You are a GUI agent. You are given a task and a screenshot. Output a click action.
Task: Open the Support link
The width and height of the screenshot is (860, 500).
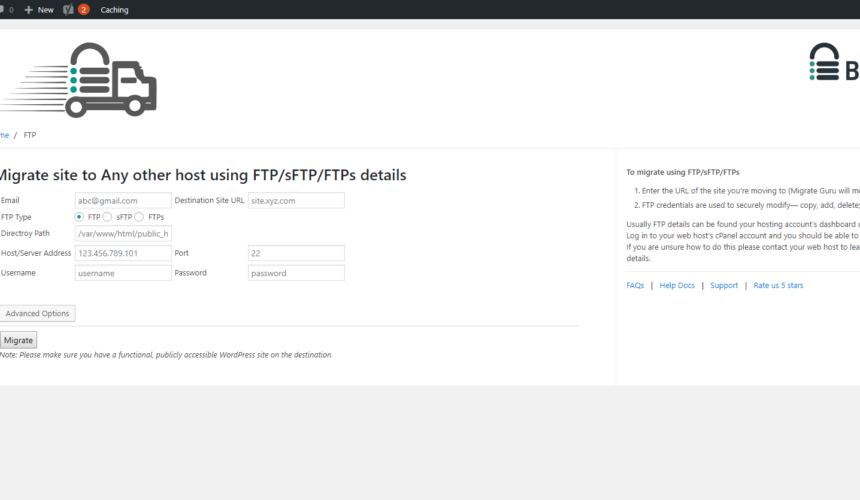pyautogui.click(x=724, y=286)
